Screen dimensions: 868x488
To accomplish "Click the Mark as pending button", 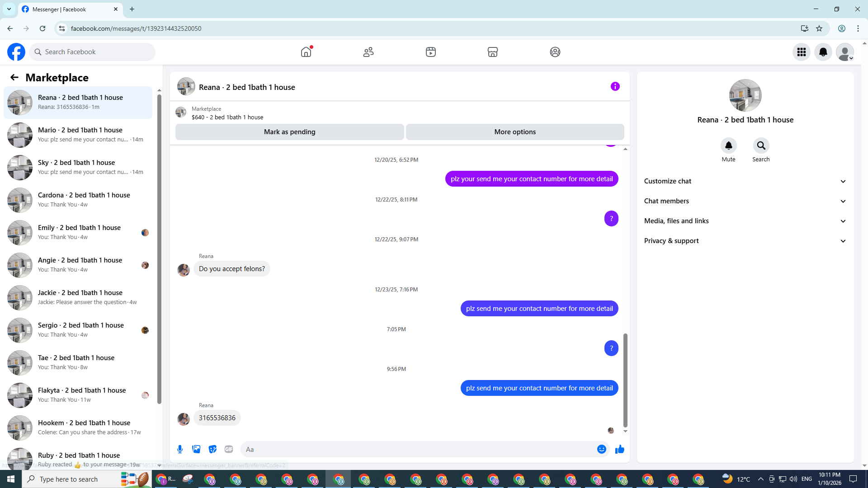I will tap(289, 132).
